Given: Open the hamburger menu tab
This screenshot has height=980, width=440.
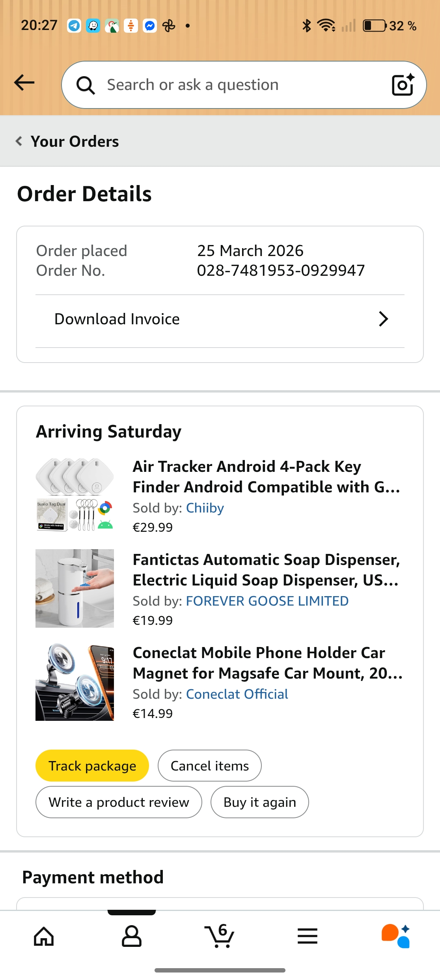Looking at the screenshot, I should point(308,936).
